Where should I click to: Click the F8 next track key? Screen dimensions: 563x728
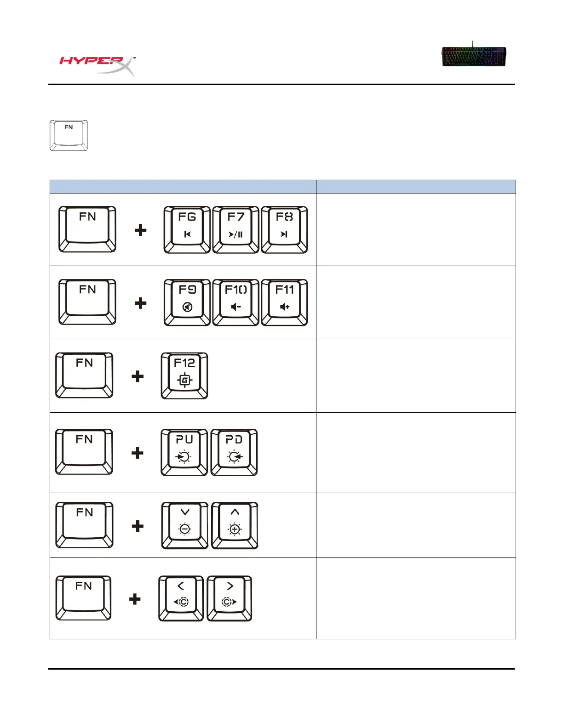(284, 230)
